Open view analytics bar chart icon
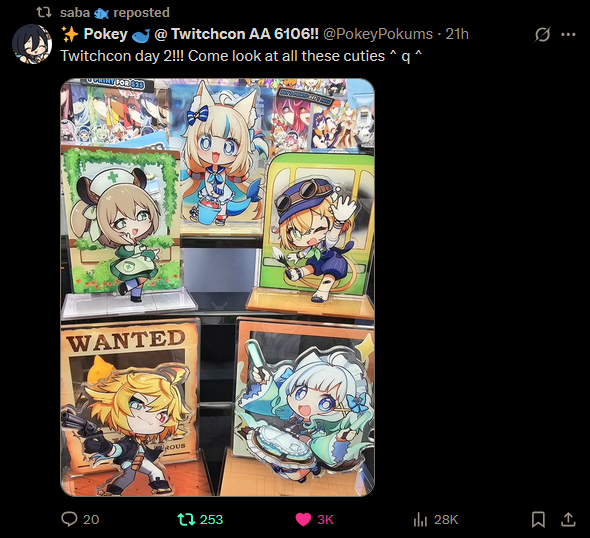The height and width of the screenshot is (538, 590). tap(420, 520)
